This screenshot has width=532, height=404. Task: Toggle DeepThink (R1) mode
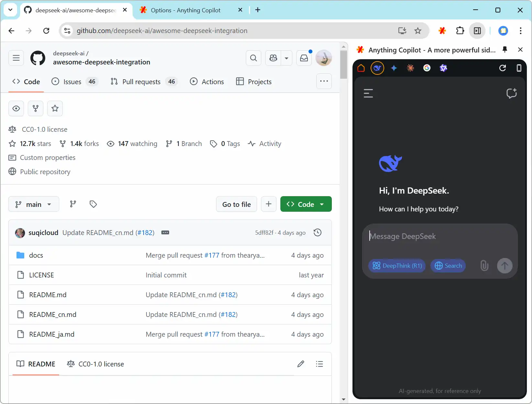click(x=397, y=266)
